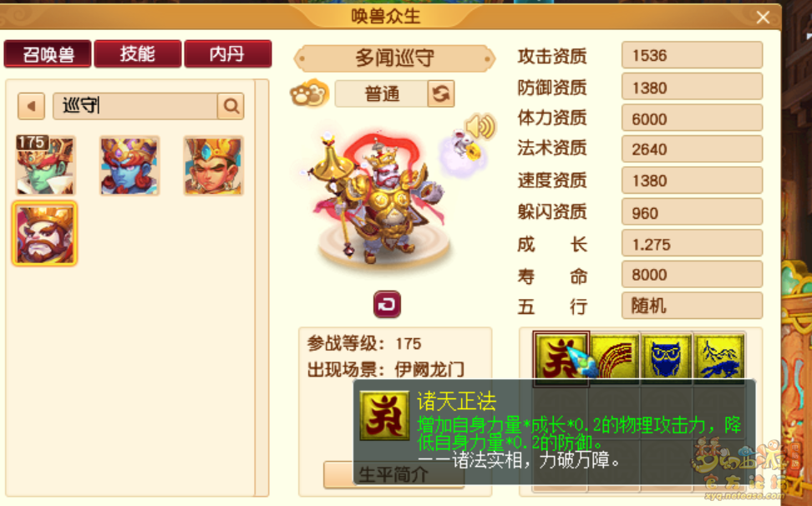Select the blue wolf skill icon
812x506 pixels.
719,358
